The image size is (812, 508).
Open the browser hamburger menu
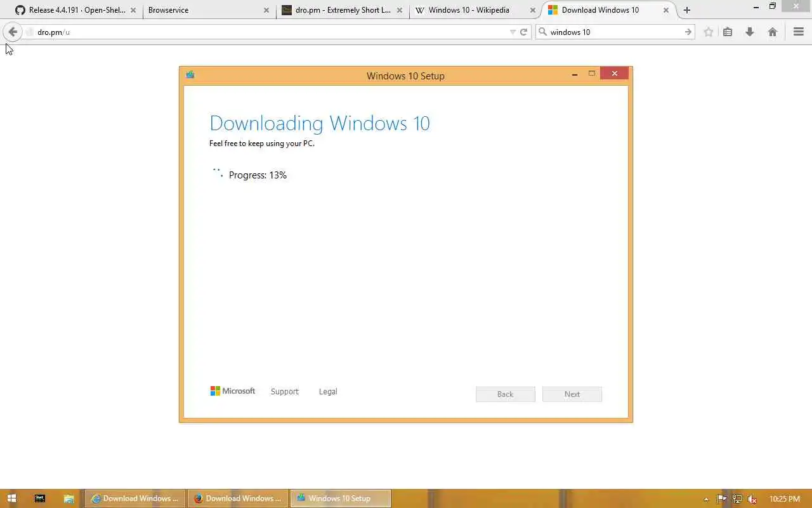pos(799,32)
